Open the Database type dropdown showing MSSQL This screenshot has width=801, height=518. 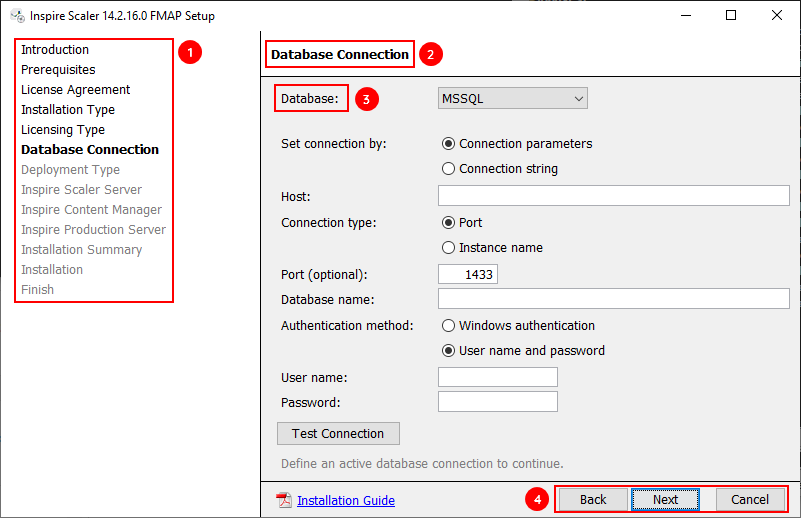tap(512, 99)
